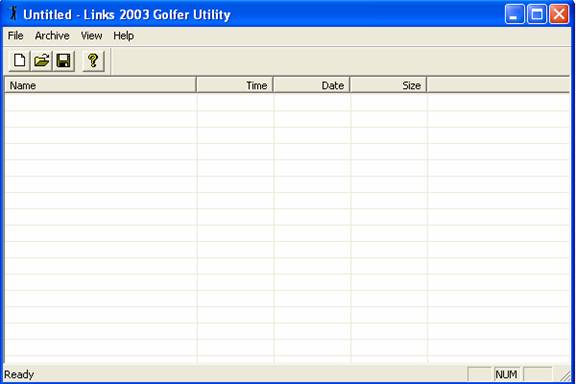
Task: Click the golfer icon in title bar
Action: tap(14, 13)
